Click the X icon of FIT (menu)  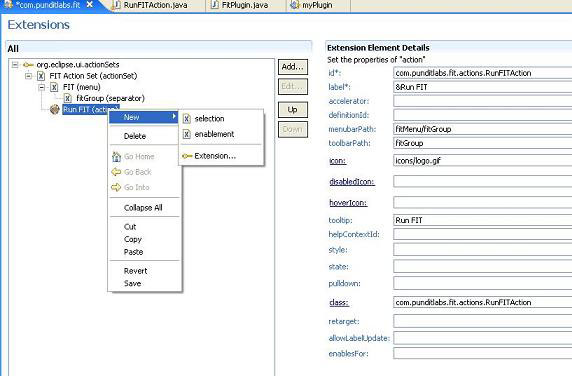click(x=54, y=87)
